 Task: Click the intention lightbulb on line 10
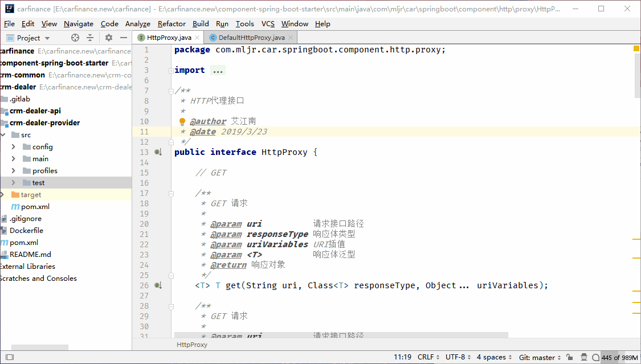point(182,121)
